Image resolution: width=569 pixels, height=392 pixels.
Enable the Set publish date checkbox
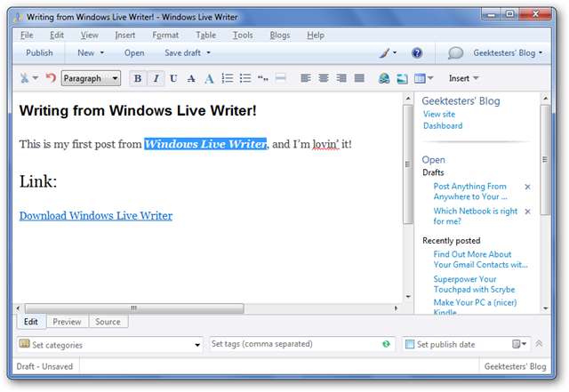click(x=410, y=344)
